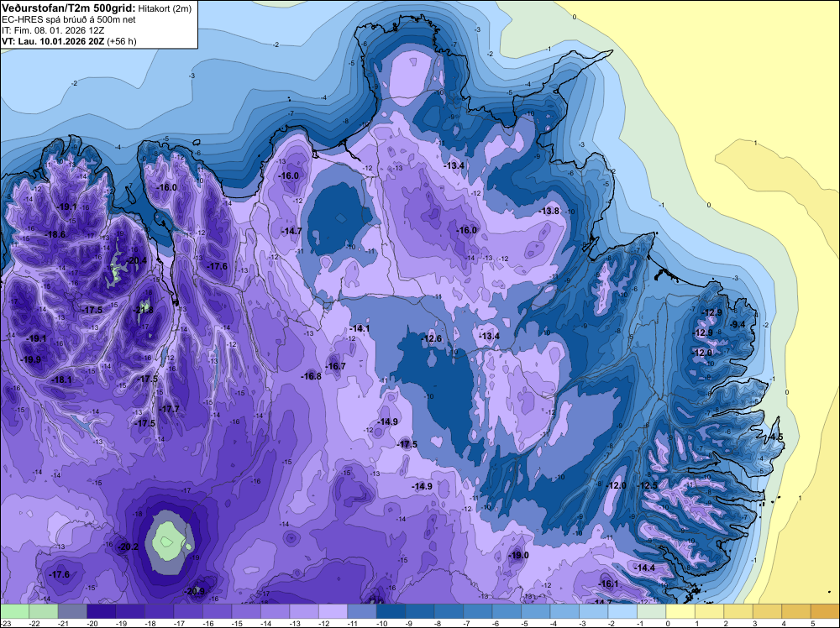Image resolution: width=840 pixels, height=628 pixels.
Task: Click the -19.9 temperature value
Action: coord(30,359)
